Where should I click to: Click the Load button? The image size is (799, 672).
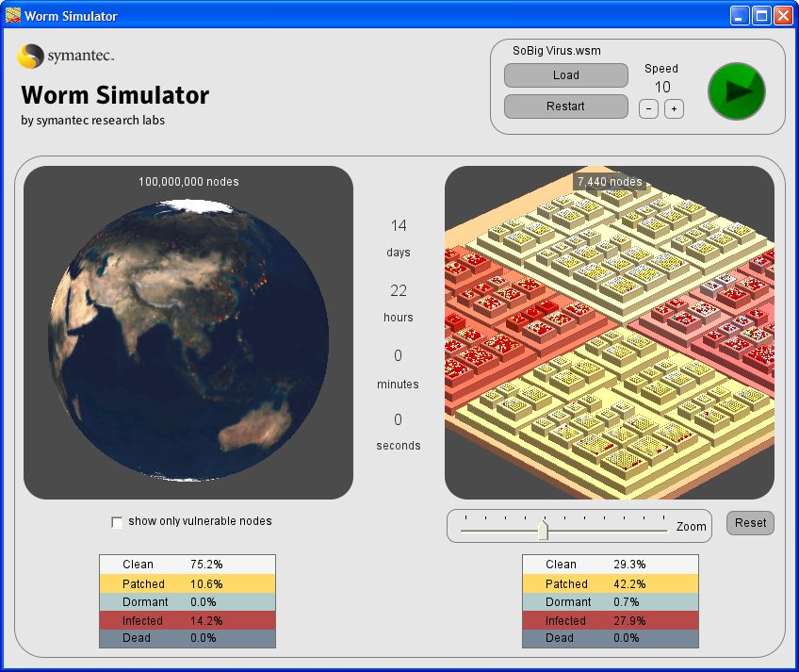click(x=565, y=75)
